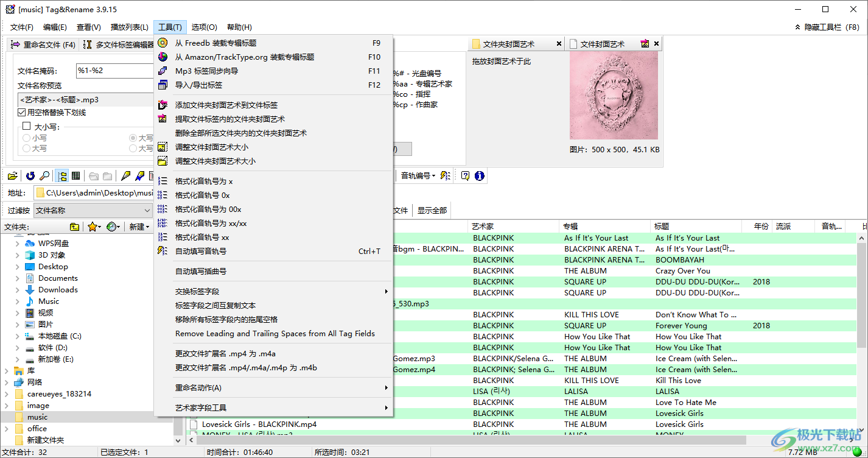Click 格式化音轨号为 00x icon
This screenshot has height=458, width=868.
point(163,209)
